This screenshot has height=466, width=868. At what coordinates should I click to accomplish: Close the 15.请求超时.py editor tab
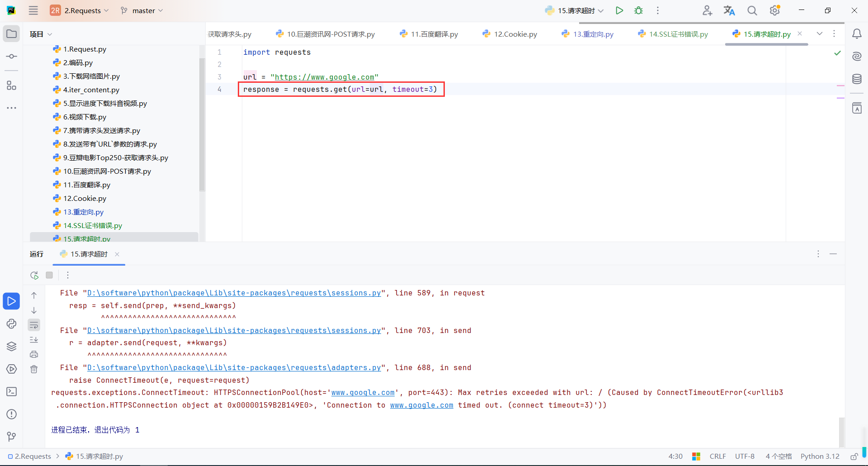coord(800,33)
